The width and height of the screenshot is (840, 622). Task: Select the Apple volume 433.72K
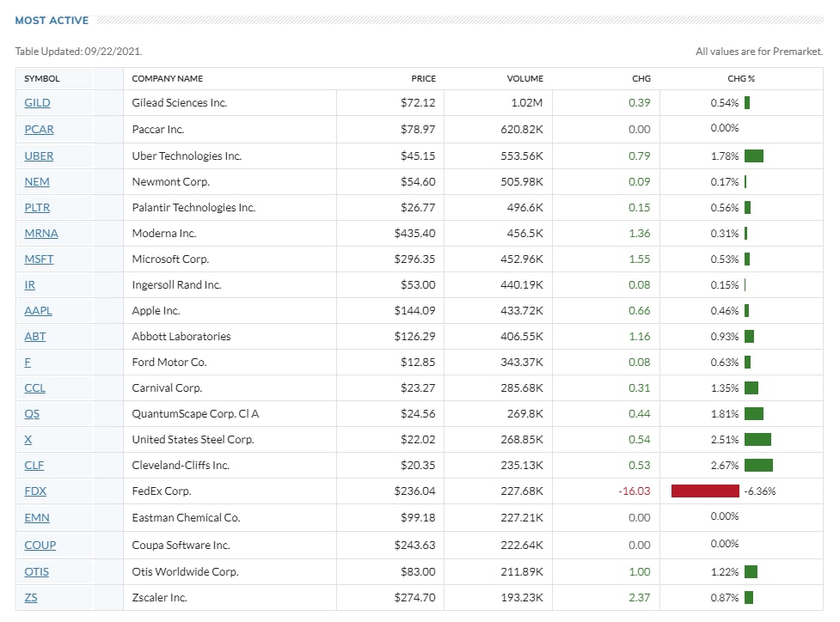click(x=522, y=310)
